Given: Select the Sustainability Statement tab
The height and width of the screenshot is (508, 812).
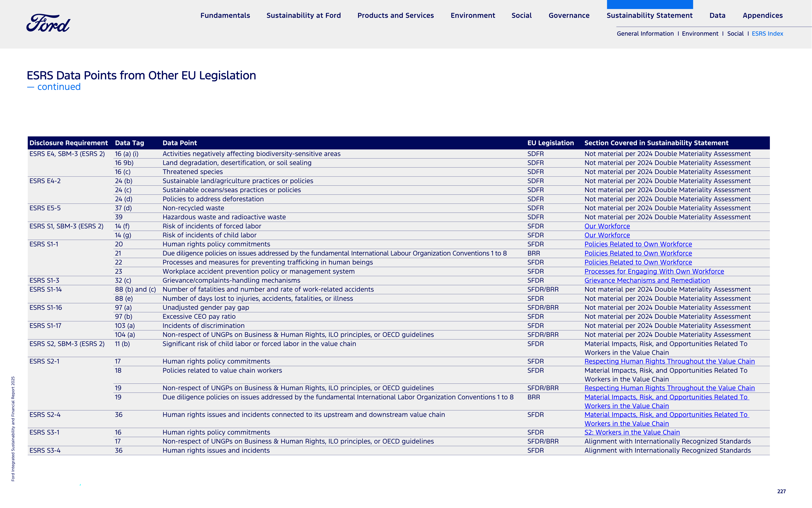Looking at the screenshot, I should [650, 15].
